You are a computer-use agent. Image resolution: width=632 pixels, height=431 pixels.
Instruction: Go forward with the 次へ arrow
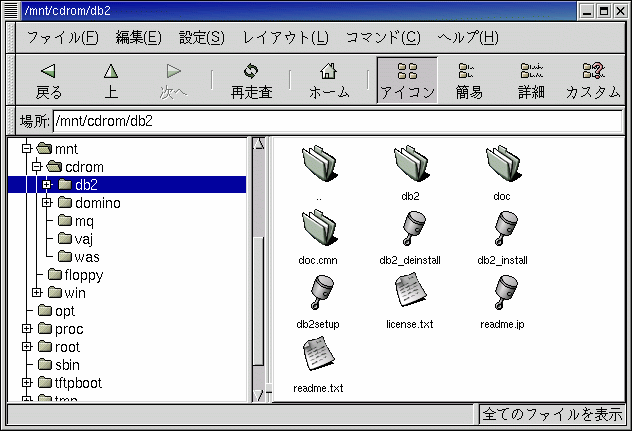click(x=173, y=80)
